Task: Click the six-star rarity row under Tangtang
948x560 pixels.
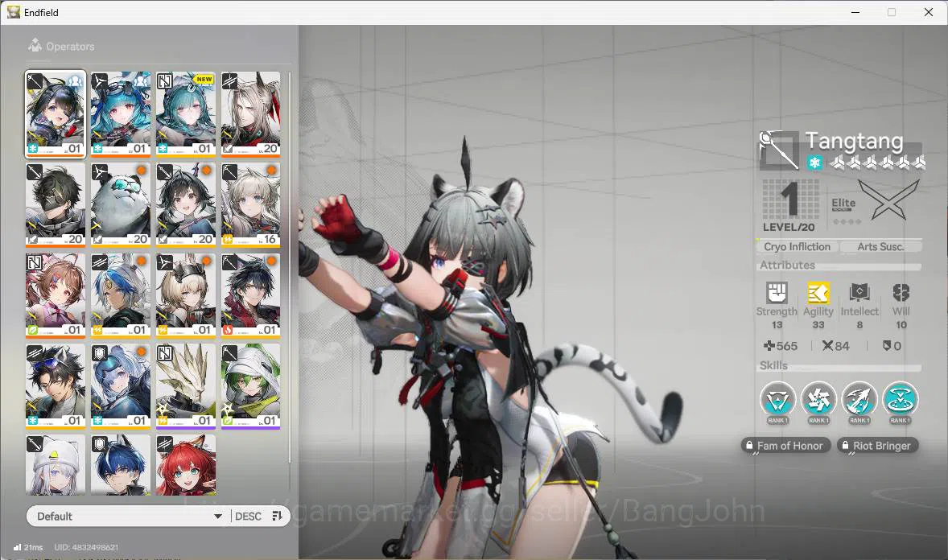Action: coord(878,162)
